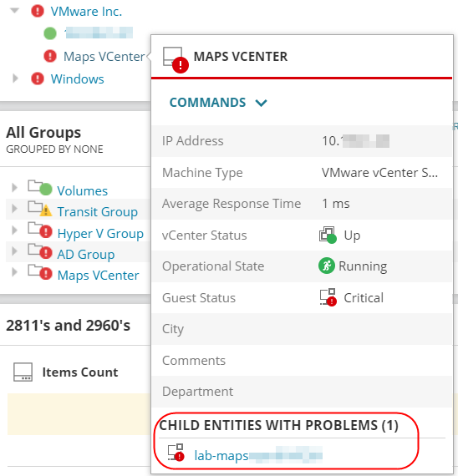The height and width of the screenshot is (476, 458).
Task: Click the Guest Status Critical icon
Action: (x=328, y=297)
